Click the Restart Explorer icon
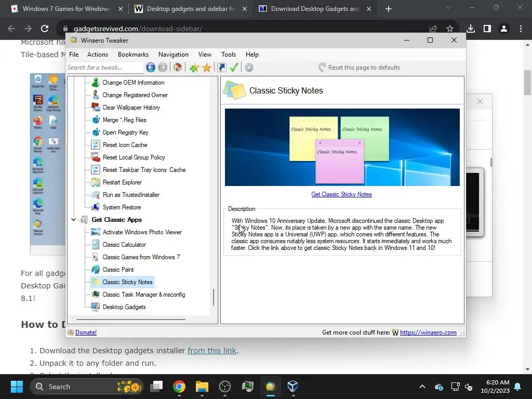This screenshot has width=532, height=399. 96,182
